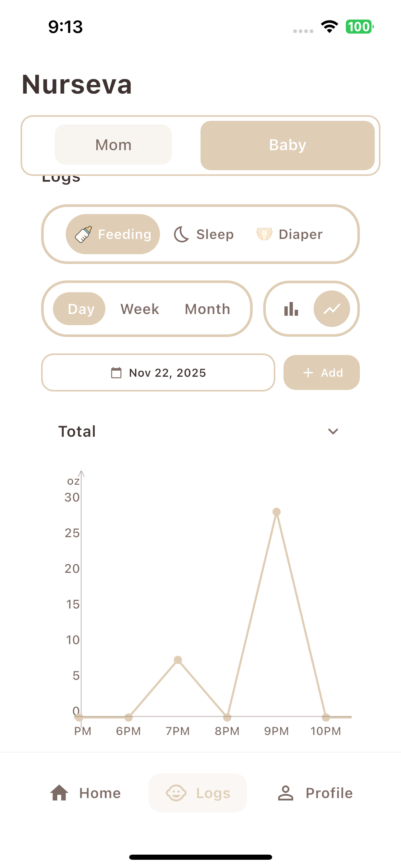The width and height of the screenshot is (401, 868).
Task: Tap the Profile person icon
Action: pyautogui.click(x=285, y=793)
